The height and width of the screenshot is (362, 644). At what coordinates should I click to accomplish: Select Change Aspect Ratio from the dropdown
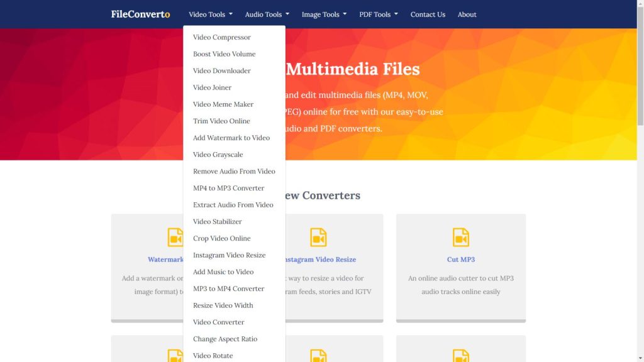[225, 339]
